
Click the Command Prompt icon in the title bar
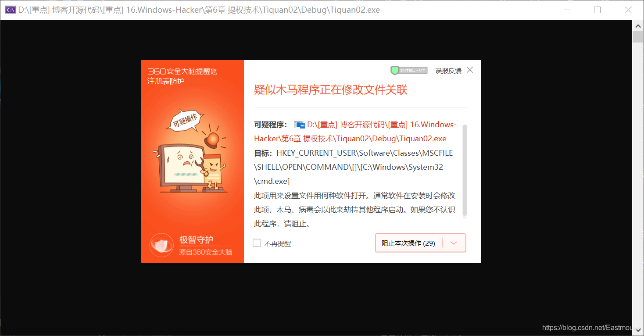[10, 9]
